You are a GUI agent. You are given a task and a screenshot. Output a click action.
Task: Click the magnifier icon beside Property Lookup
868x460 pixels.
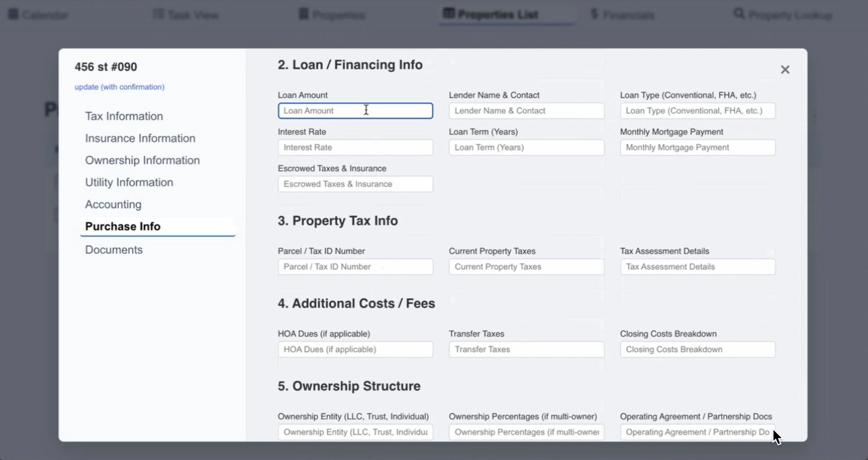coord(739,14)
